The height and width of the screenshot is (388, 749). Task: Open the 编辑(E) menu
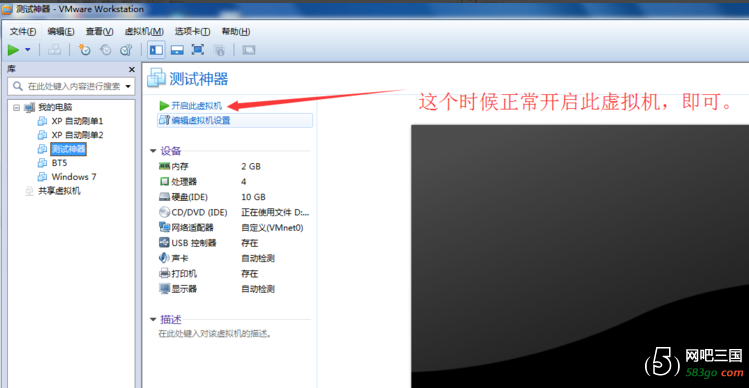point(61,32)
